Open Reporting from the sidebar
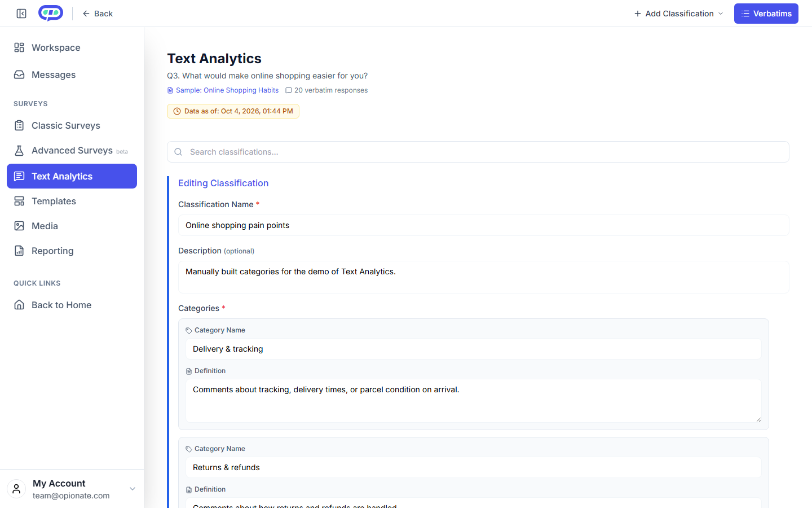812x508 pixels. pos(72,251)
